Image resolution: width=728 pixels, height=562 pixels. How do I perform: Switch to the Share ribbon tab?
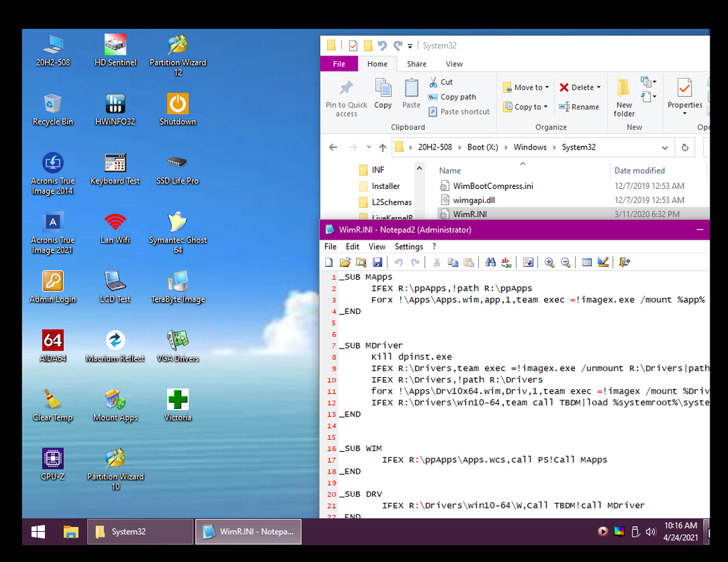click(x=416, y=64)
